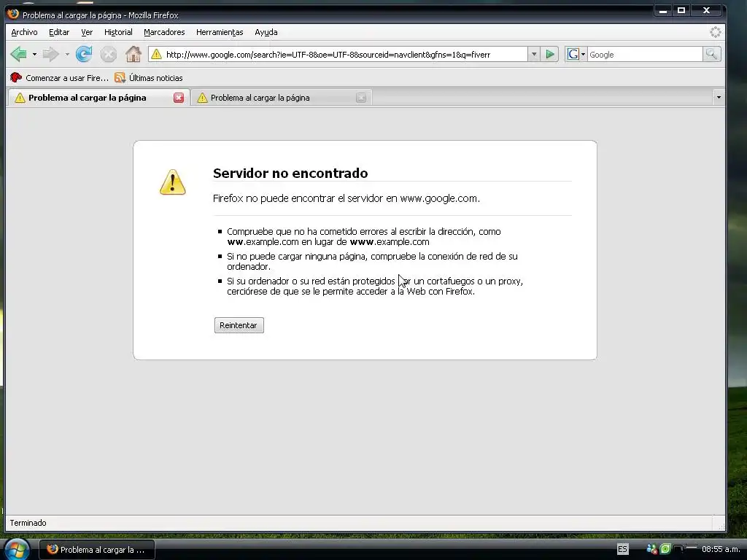
Task: Open the Windows Start orb
Action: point(17,550)
